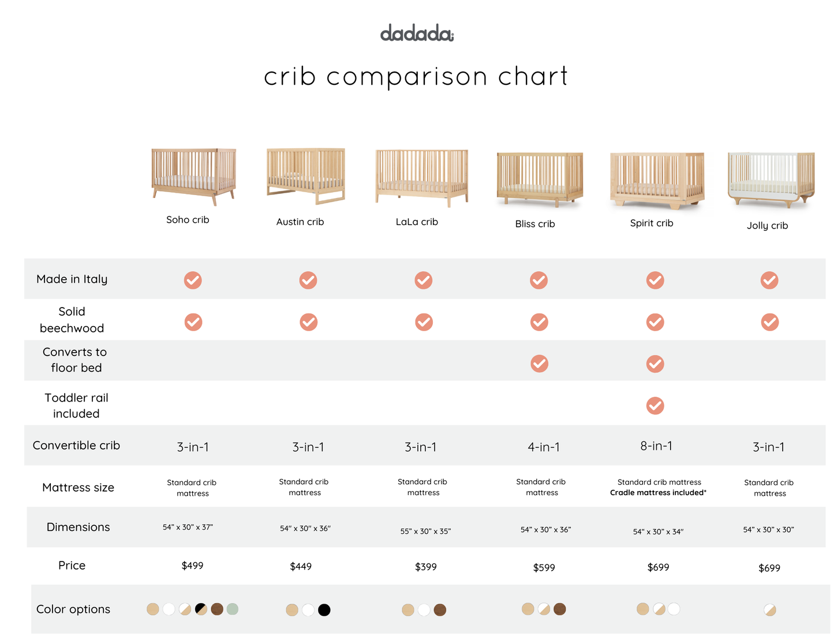Screen dimensions: 834x644
Task: Click the Spirit crib image
Action: [x=657, y=181]
